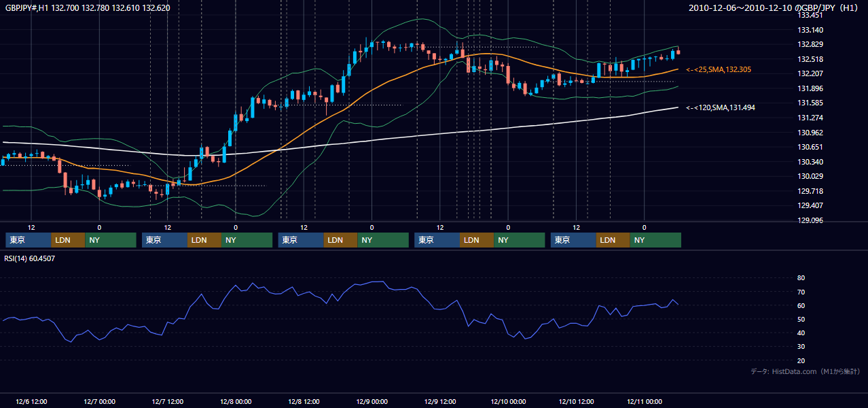868x408 pixels.
Task: Select the 12/7 00:00 date label
Action: click(x=99, y=401)
